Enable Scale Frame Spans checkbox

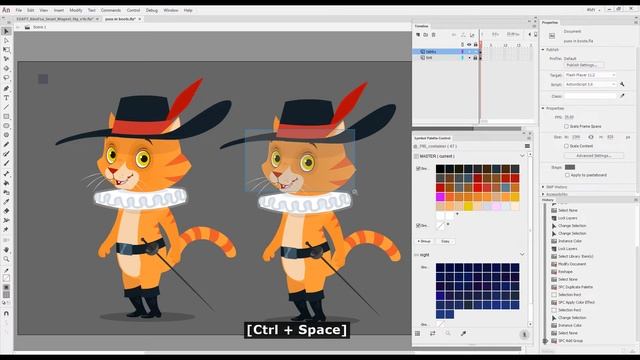click(566, 127)
